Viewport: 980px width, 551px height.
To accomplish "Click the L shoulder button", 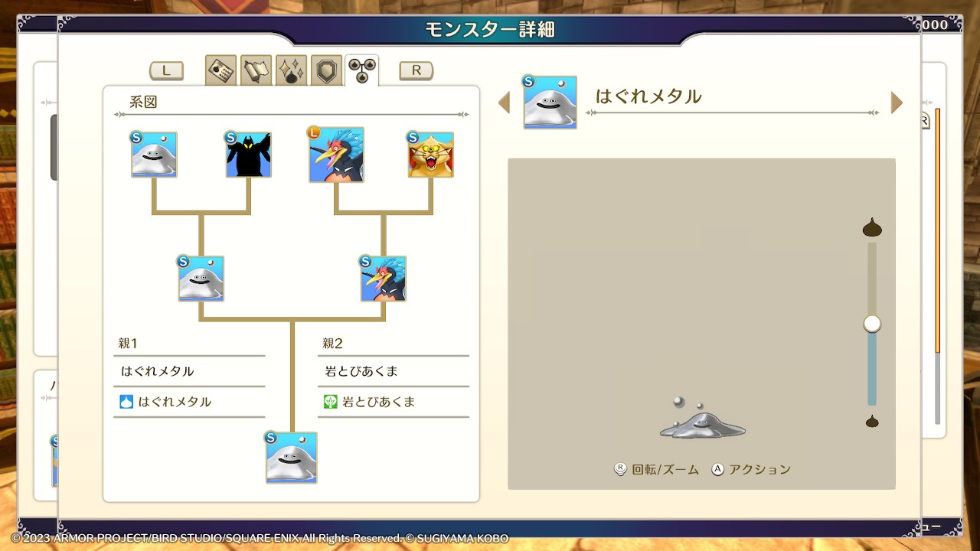I will coord(166,70).
